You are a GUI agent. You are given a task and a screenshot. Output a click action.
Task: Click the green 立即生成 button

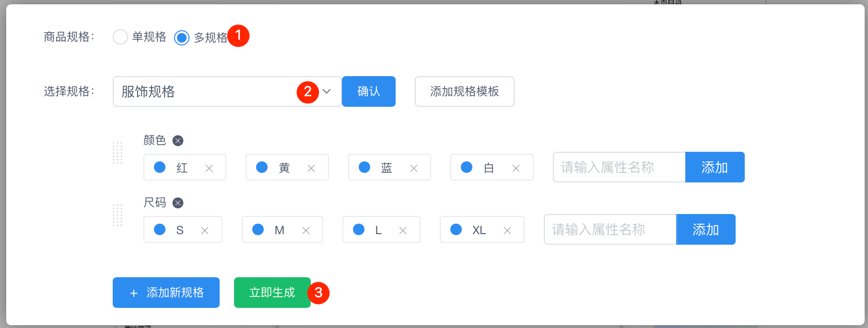click(x=272, y=293)
